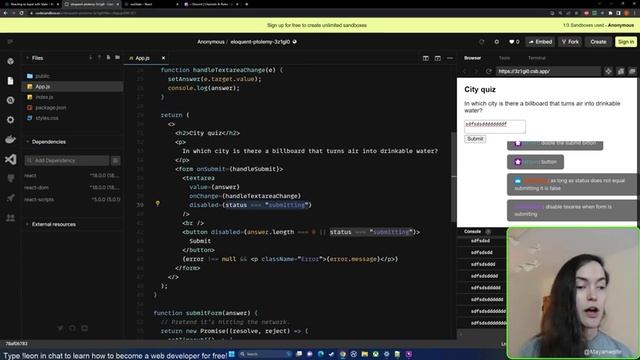The image size is (640, 360).
Task: Open the file explorer sidebar icon
Action: (11, 81)
